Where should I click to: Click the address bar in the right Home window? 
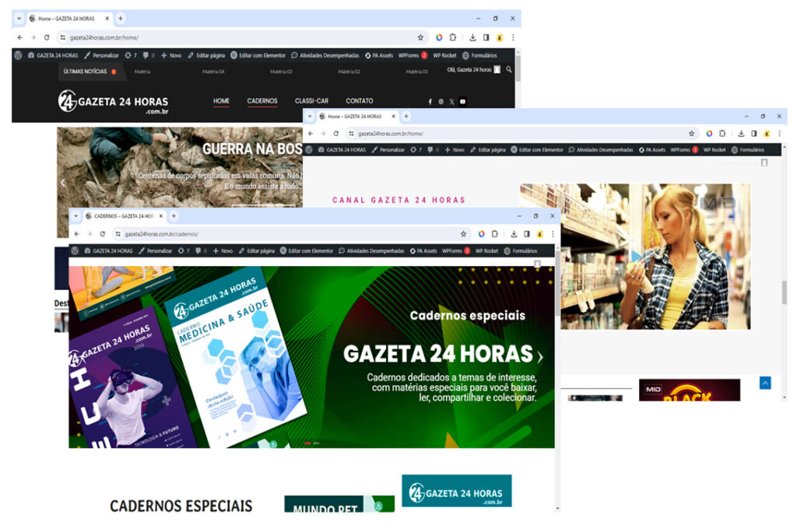(521, 134)
